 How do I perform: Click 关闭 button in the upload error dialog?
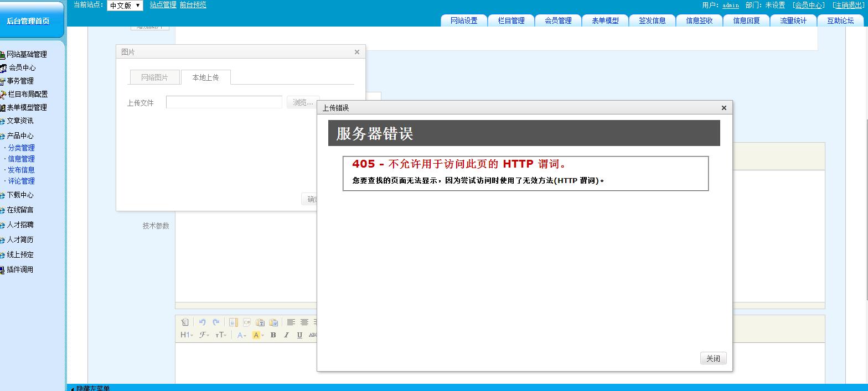[x=713, y=358]
